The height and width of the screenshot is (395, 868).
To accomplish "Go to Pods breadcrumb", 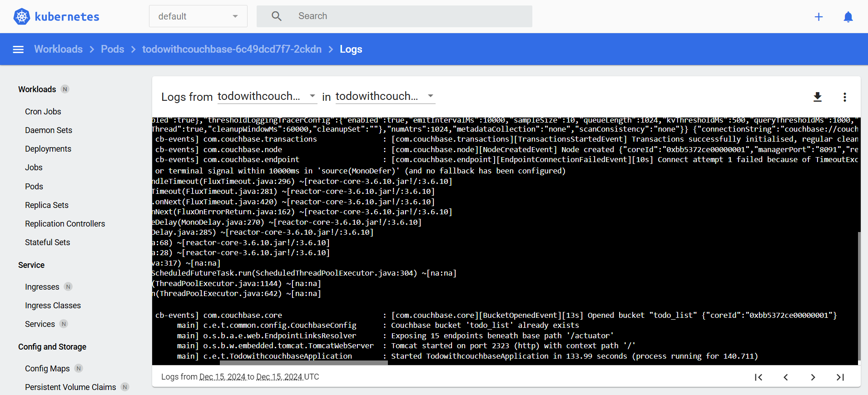I will pos(113,49).
